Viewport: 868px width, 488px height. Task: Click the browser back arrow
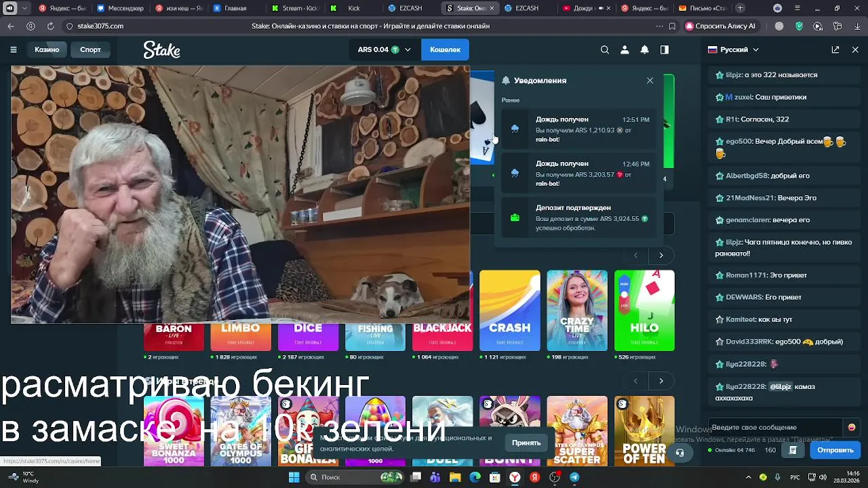(11, 26)
